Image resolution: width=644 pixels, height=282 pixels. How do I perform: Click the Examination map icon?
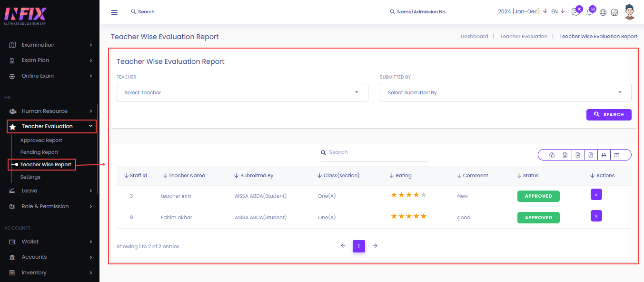(x=12, y=45)
